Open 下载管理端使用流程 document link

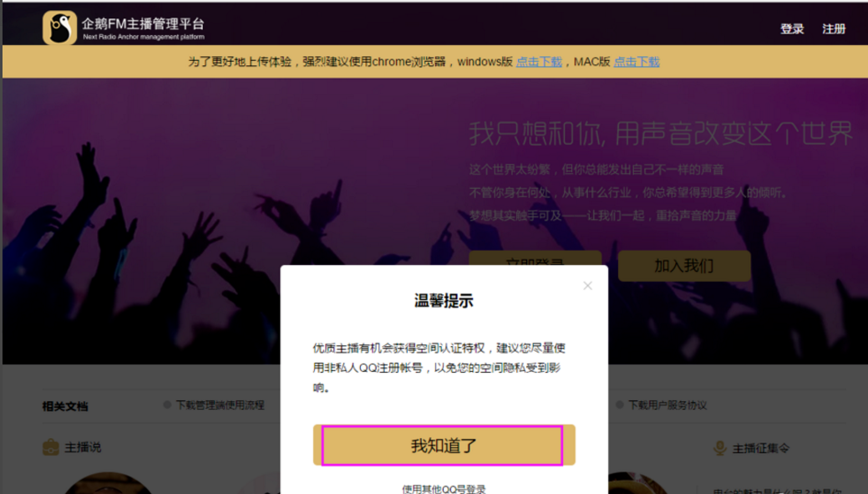coord(220,405)
